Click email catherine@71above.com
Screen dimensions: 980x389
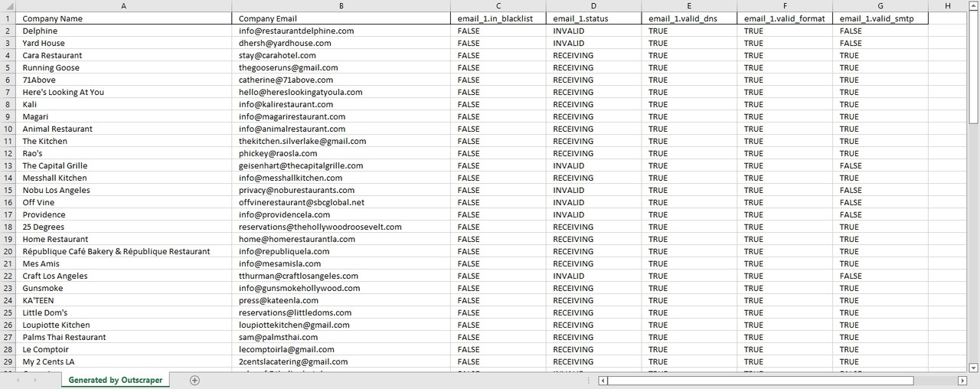(286, 80)
